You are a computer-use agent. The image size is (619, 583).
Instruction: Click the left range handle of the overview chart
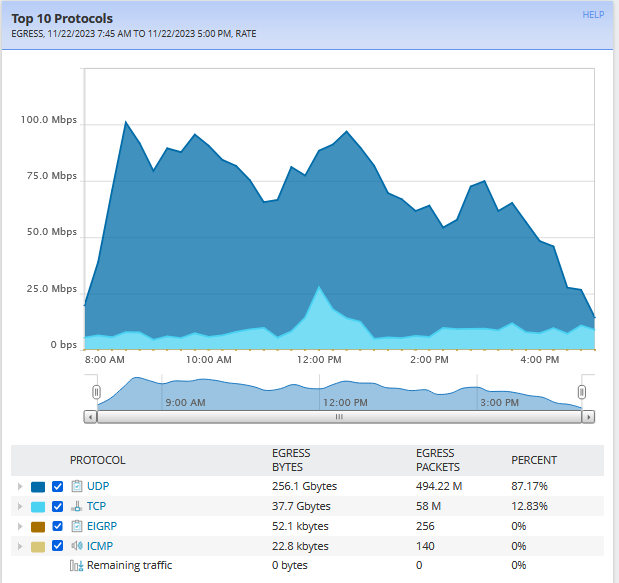pyautogui.click(x=96, y=392)
